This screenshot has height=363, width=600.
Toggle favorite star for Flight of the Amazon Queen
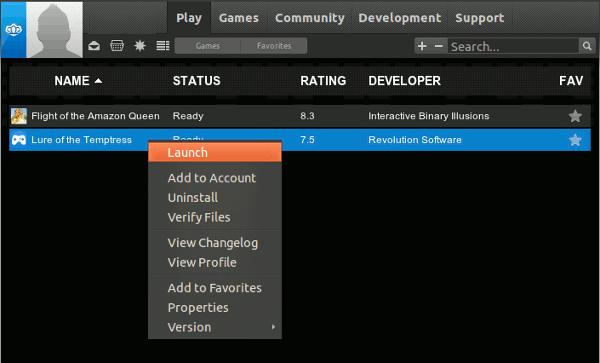575,116
